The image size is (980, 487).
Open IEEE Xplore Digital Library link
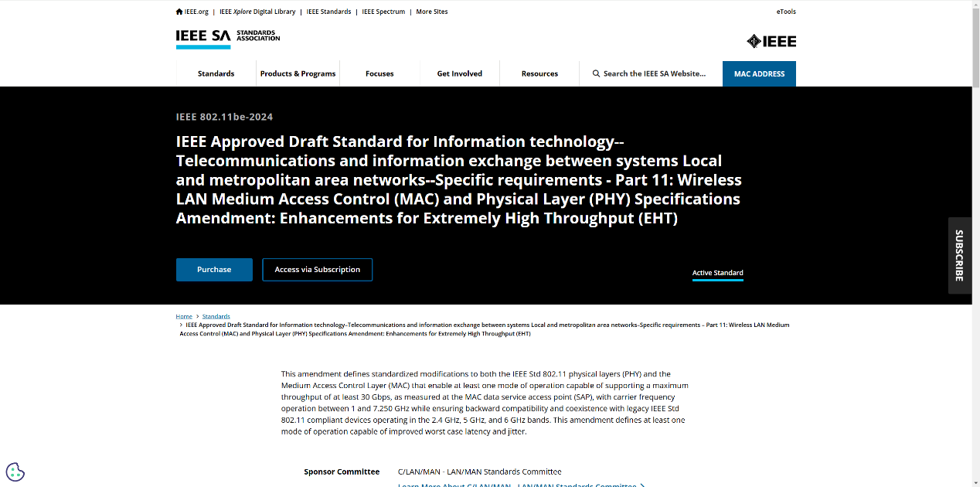point(257,12)
